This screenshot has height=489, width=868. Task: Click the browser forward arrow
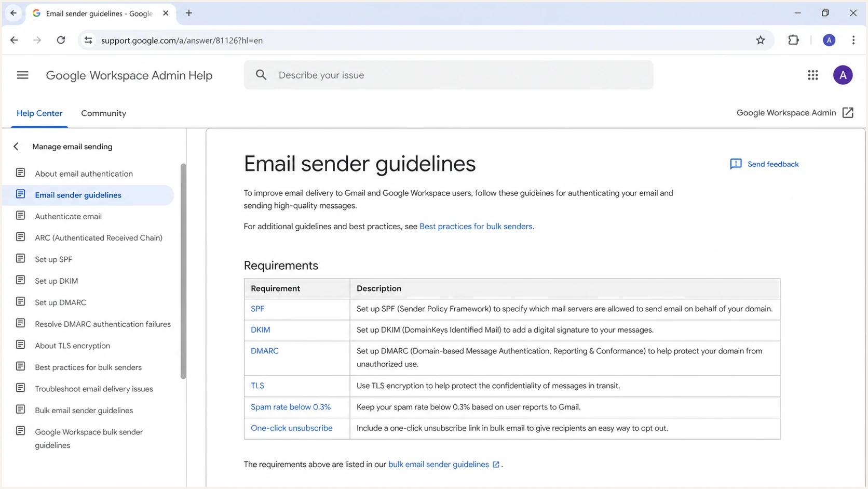[x=37, y=40]
